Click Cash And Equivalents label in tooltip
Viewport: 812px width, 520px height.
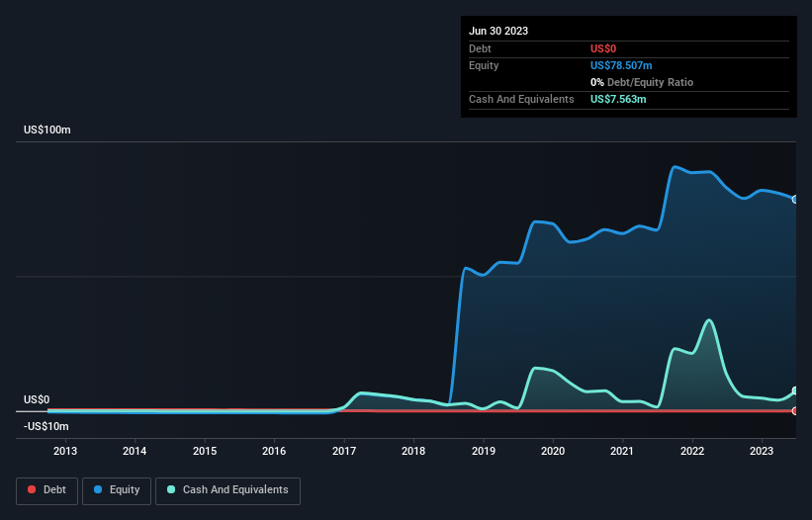pos(521,99)
